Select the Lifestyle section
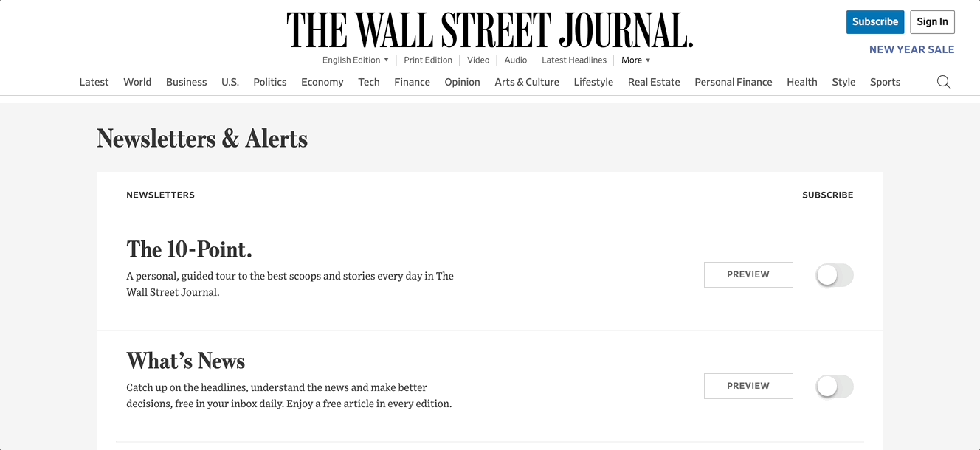980x450 pixels. [593, 82]
